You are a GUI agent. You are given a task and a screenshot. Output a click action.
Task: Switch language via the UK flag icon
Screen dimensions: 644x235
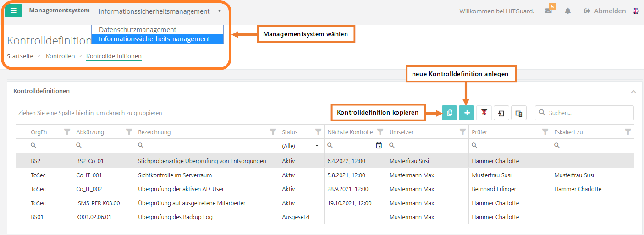(x=636, y=11)
